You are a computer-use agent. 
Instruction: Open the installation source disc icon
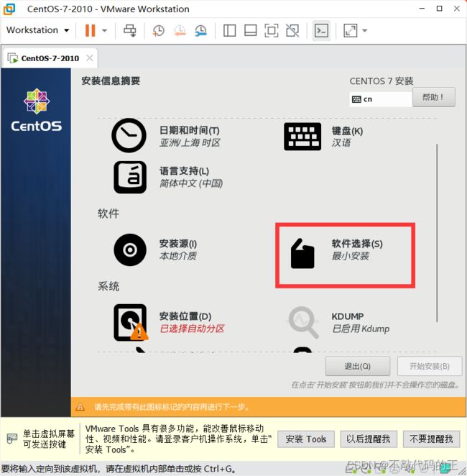130,250
